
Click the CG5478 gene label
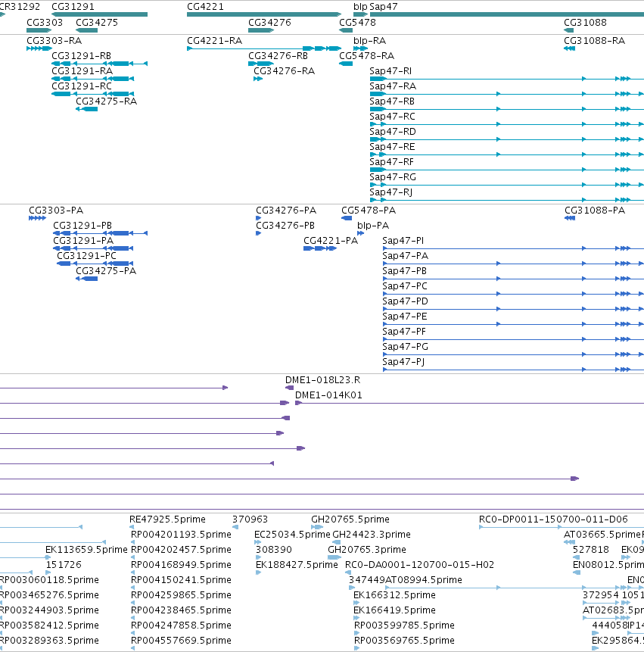pyautogui.click(x=357, y=23)
